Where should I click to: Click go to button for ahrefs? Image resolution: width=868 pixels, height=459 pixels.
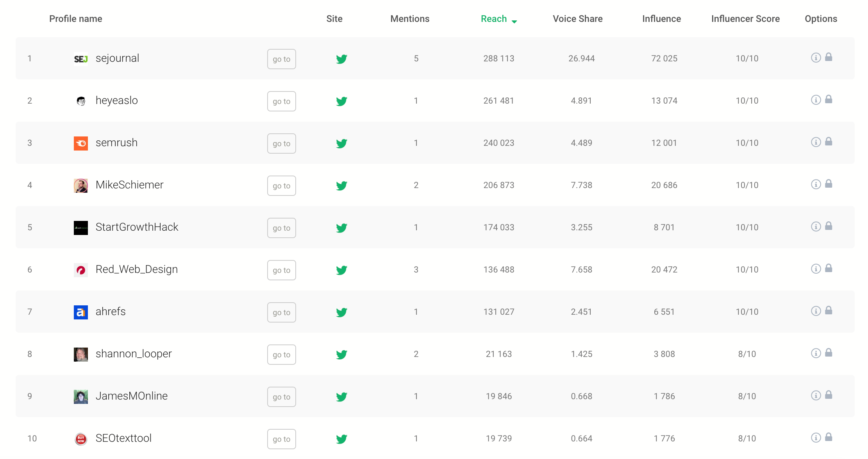tap(282, 312)
